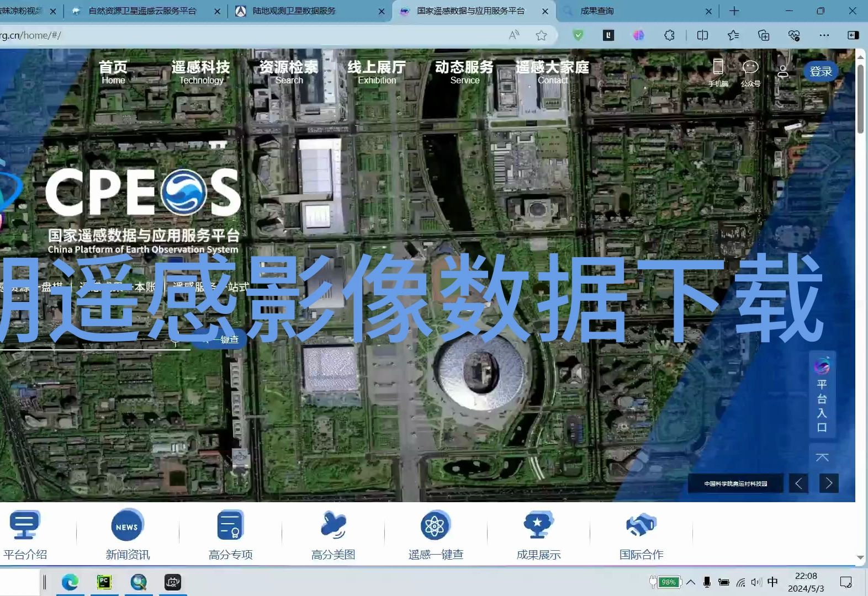The width and height of the screenshot is (868, 596).
Task: Click the 登录 login button
Action: [821, 71]
